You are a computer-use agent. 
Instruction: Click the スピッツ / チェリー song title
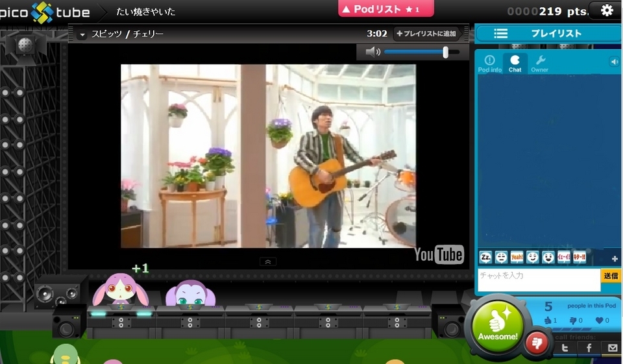(127, 34)
